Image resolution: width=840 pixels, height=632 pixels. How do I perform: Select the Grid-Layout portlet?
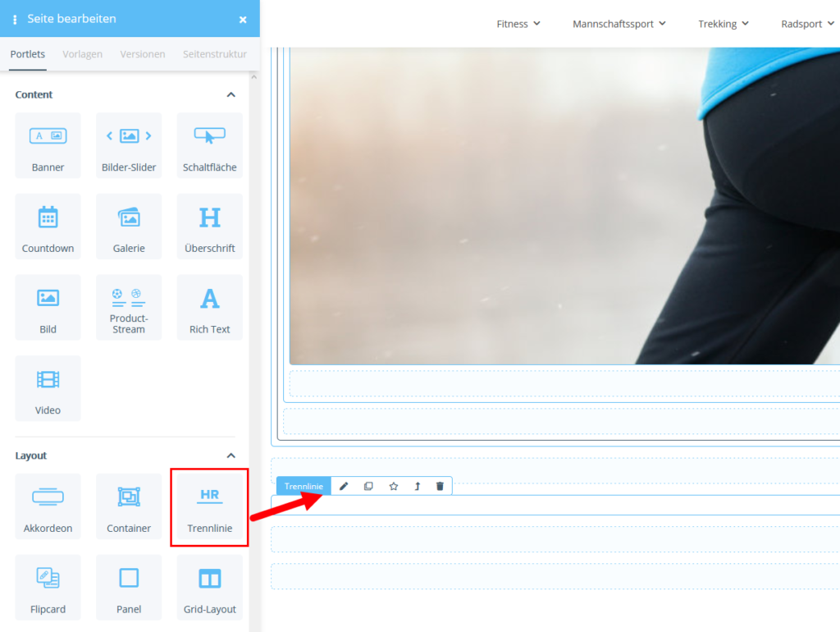(210, 587)
